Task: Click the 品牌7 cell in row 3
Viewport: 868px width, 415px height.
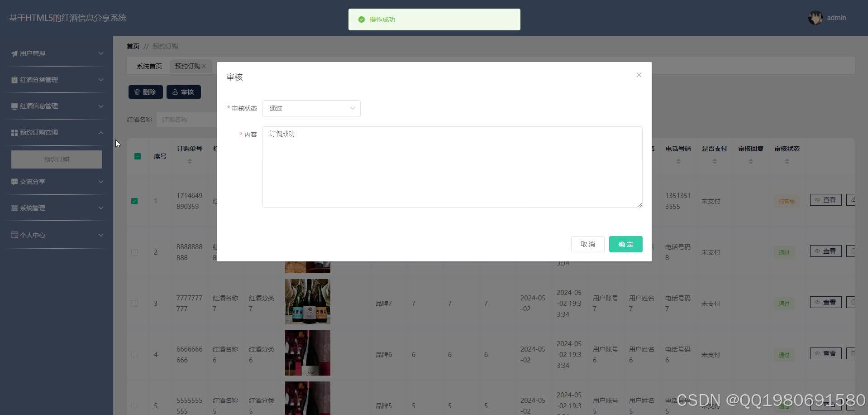Action: tap(384, 304)
